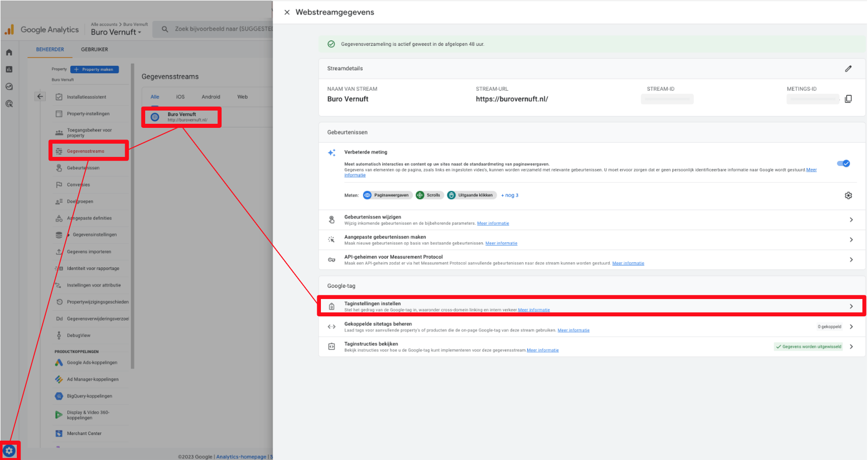Disable the Verbeterde meting toggle
This screenshot has width=868, height=460.
click(x=843, y=164)
